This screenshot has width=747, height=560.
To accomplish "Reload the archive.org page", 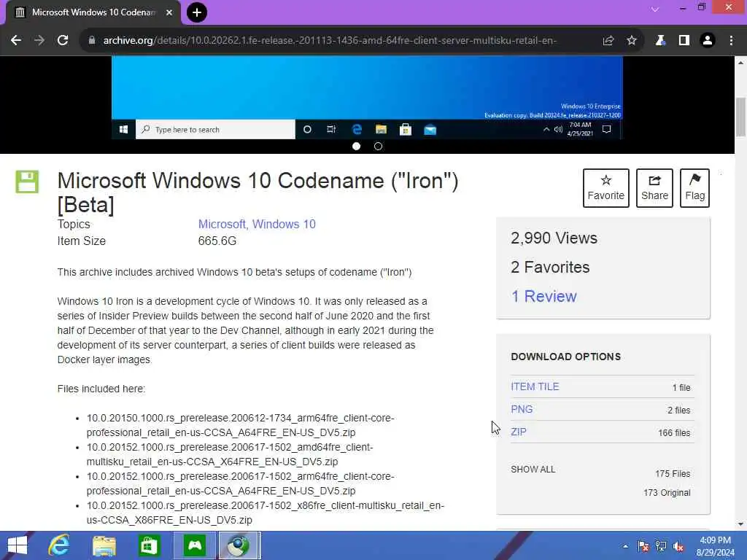I will tap(63, 41).
